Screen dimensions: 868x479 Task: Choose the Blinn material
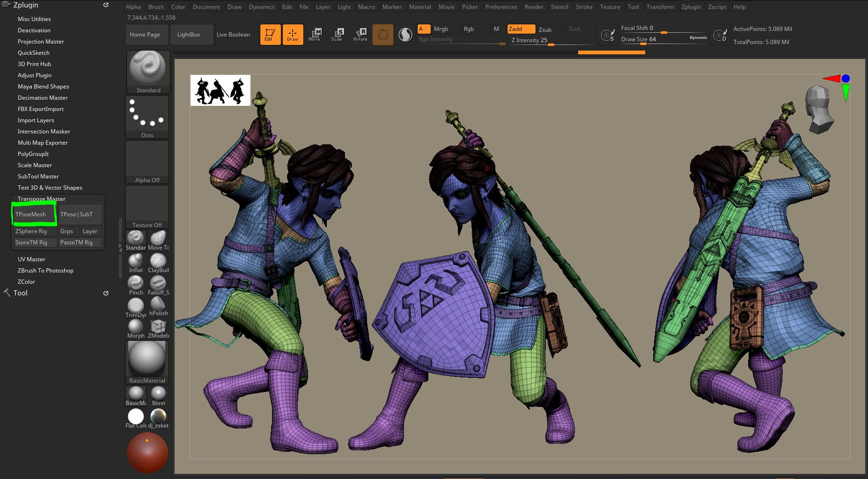pos(158,396)
